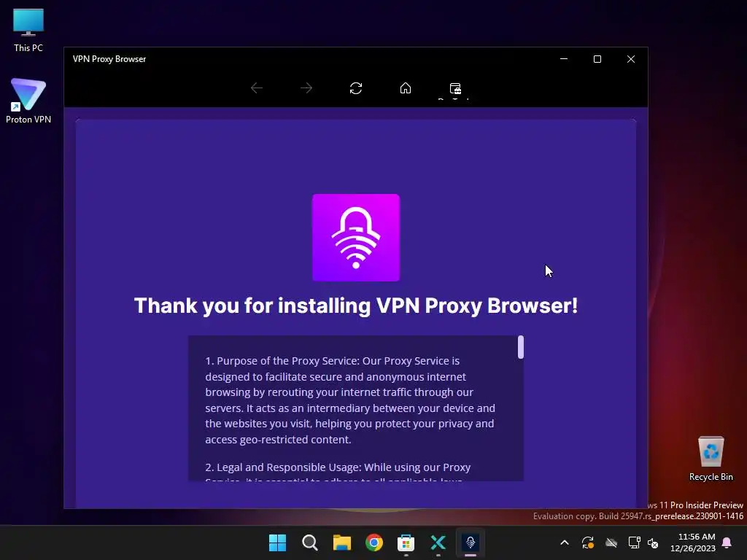Open taskbar Search

tap(309, 542)
